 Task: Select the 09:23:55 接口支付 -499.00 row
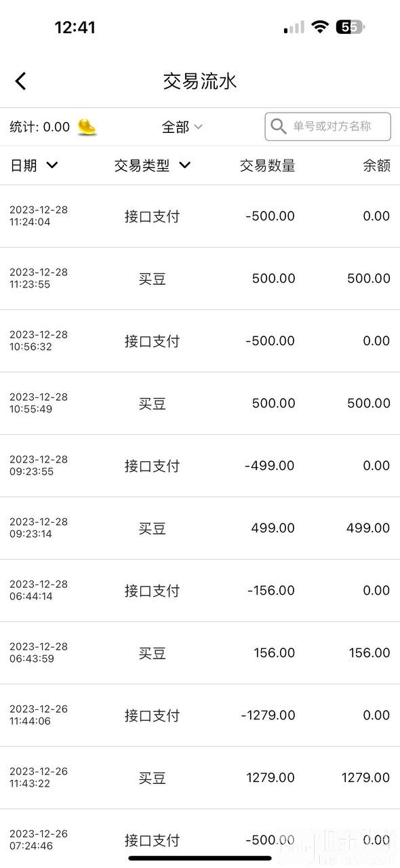[200, 466]
